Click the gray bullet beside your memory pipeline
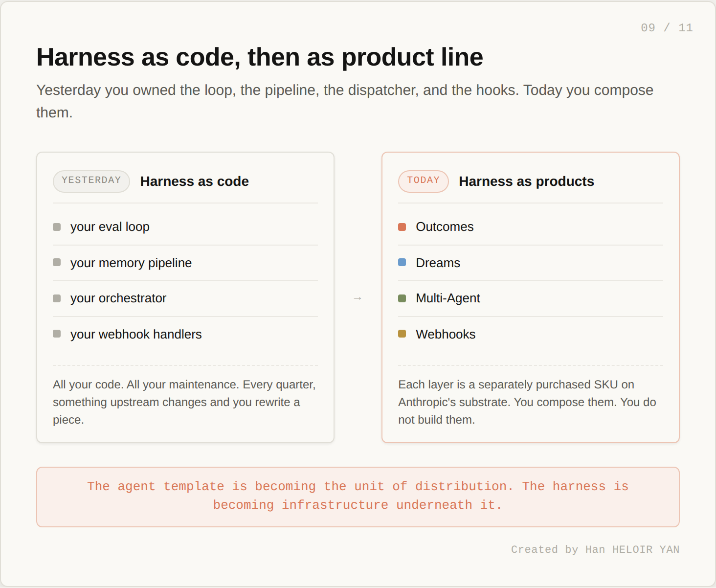Screen dimensions: 716x588 click(x=57, y=262)
